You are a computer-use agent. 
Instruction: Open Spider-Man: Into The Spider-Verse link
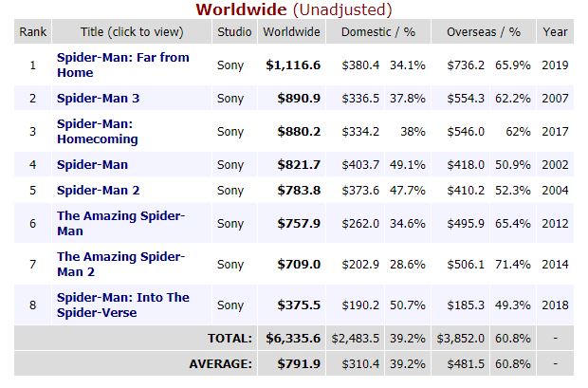(x=122, y=305)
